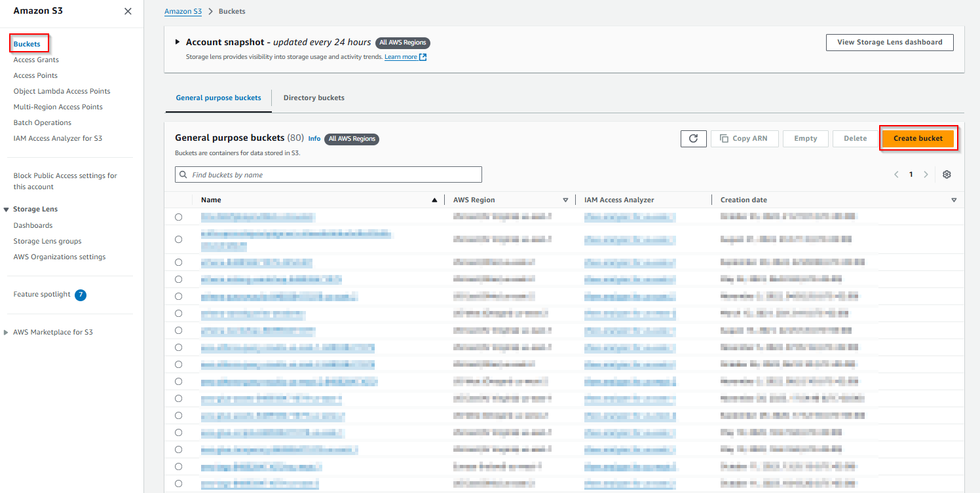Click the Create bucket button
Screen dimensions: 980x493
point(918,138)
